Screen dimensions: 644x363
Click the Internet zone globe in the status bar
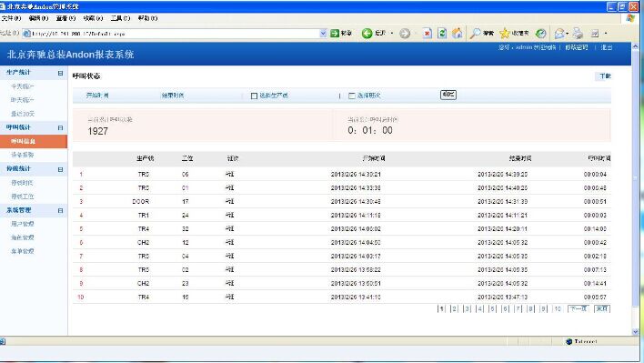pos(569,341)
